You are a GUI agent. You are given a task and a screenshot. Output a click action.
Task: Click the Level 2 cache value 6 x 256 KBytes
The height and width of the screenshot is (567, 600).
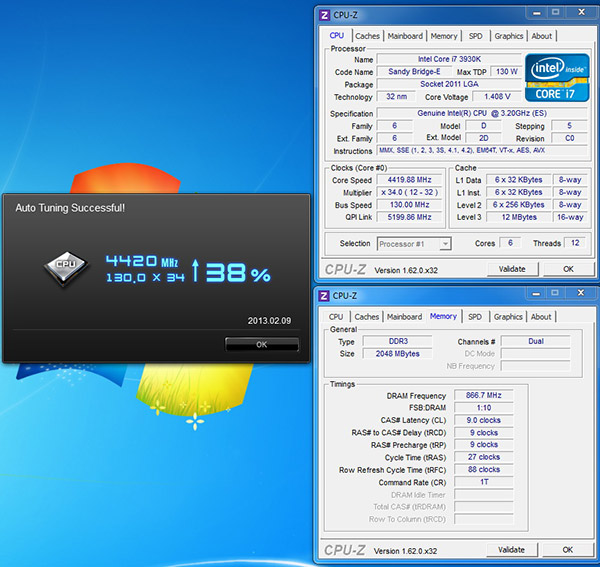point(519,205)
